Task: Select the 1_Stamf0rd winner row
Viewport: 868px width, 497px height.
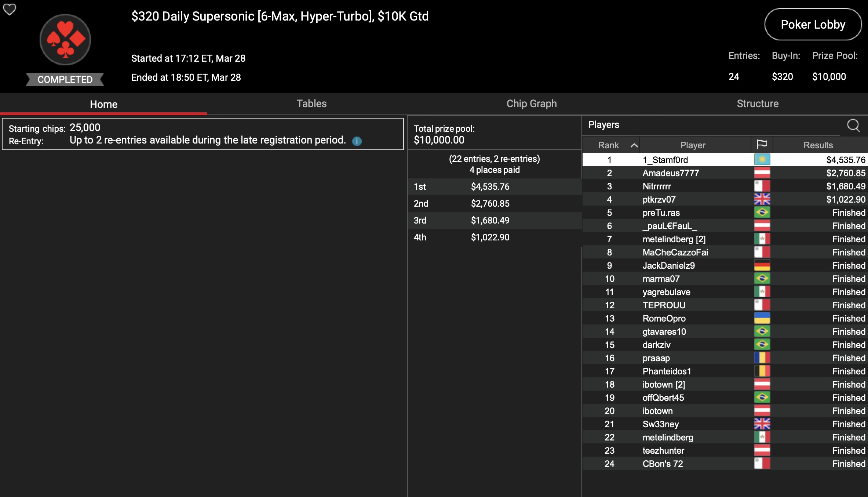Action: tap(725, 160)
